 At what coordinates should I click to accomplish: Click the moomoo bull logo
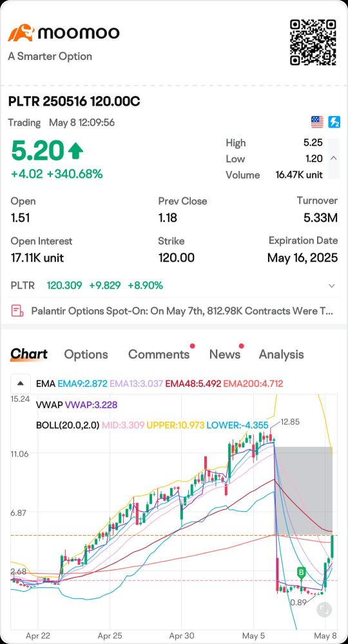point(21,32)
